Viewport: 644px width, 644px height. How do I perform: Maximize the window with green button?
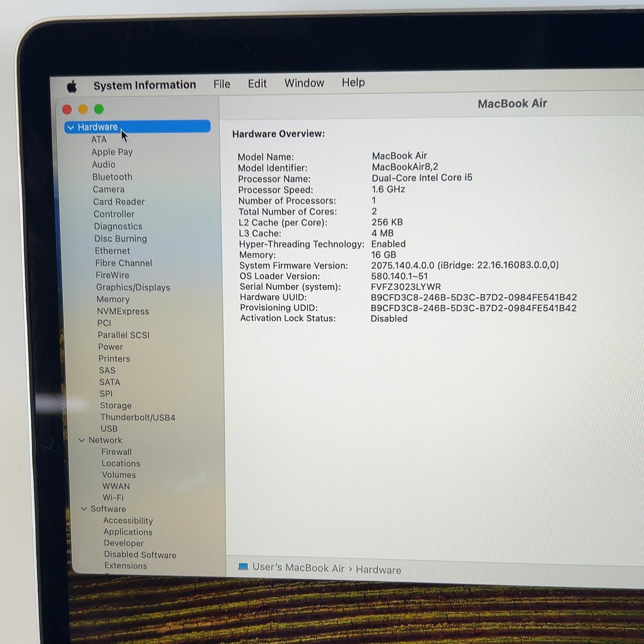(x=99, y=109)
